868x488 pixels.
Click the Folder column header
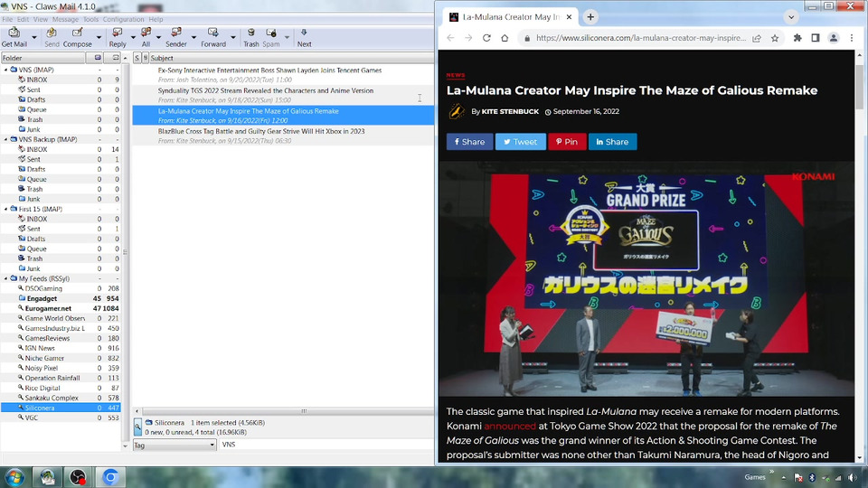click(43, 58)
